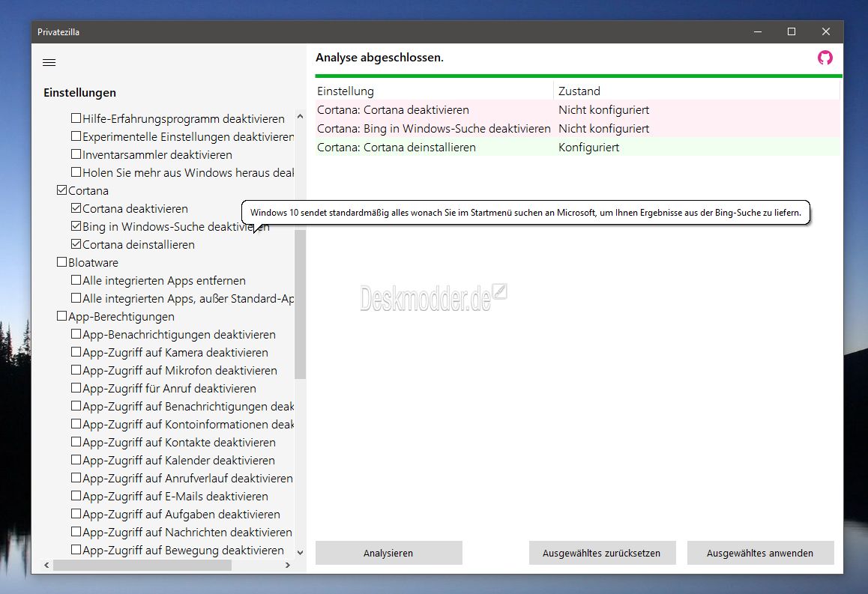Check App-Zugriff auf Kontoinformationen deaktivieren
The width and height of the screenshot is (868, 594).
click(x=76, y=424)
